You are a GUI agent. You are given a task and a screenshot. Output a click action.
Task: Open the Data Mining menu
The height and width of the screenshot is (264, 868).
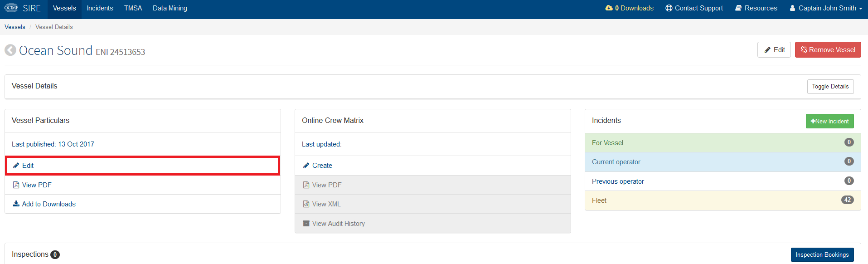[x=170, y=8]
